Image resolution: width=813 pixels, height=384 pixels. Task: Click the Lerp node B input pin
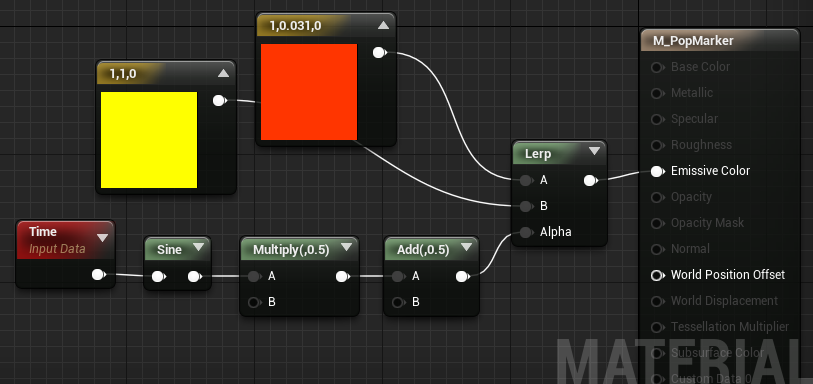tap(526, 206)
